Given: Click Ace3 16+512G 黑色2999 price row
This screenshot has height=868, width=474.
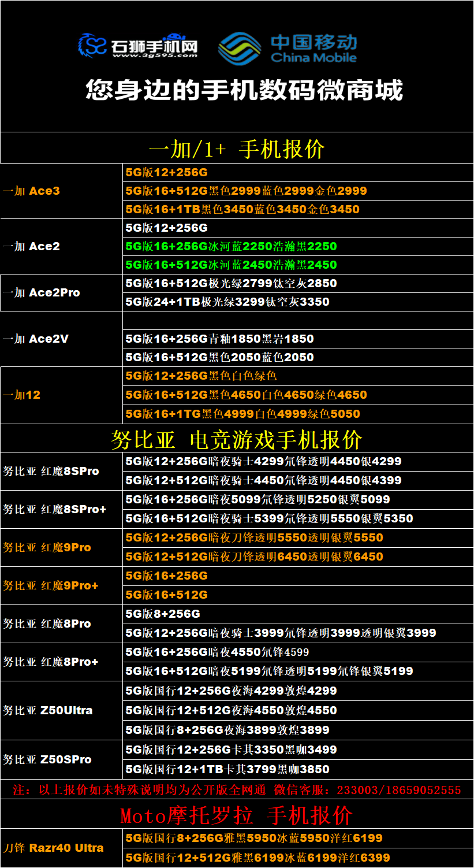Looking at the screenshot, I should click(298, 191).
